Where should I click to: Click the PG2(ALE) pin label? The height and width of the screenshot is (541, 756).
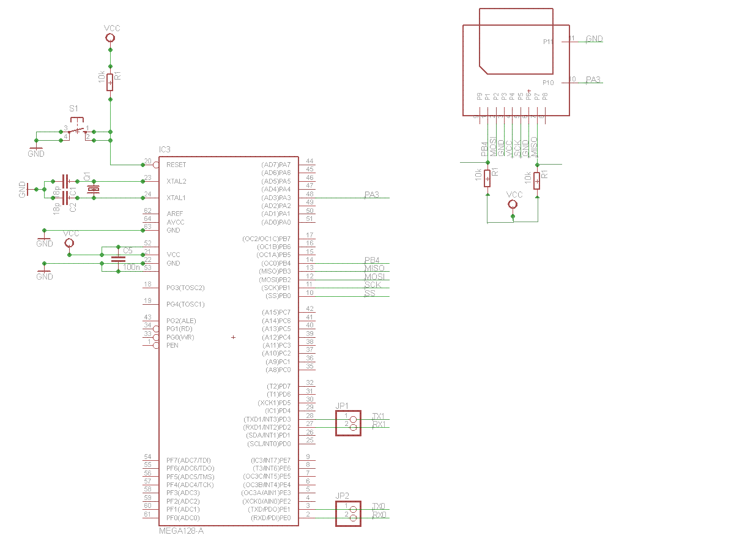coord(181,321)
